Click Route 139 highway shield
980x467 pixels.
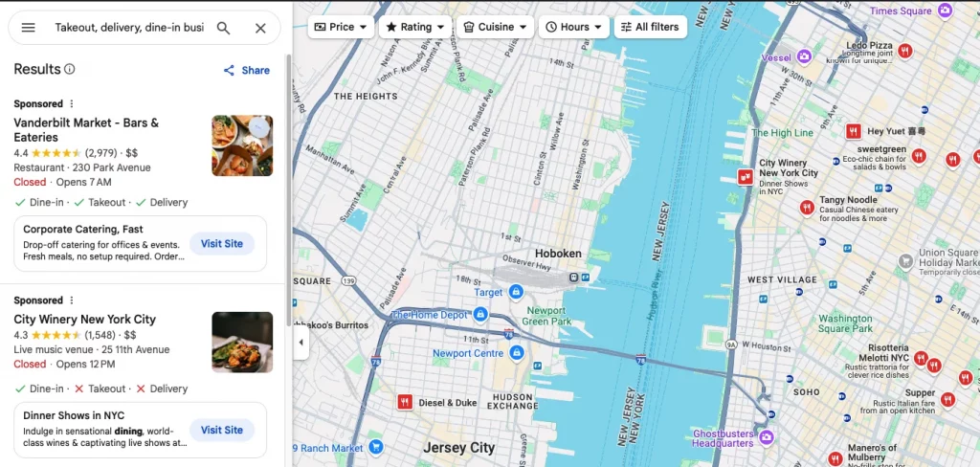click(x=348, y=281)
